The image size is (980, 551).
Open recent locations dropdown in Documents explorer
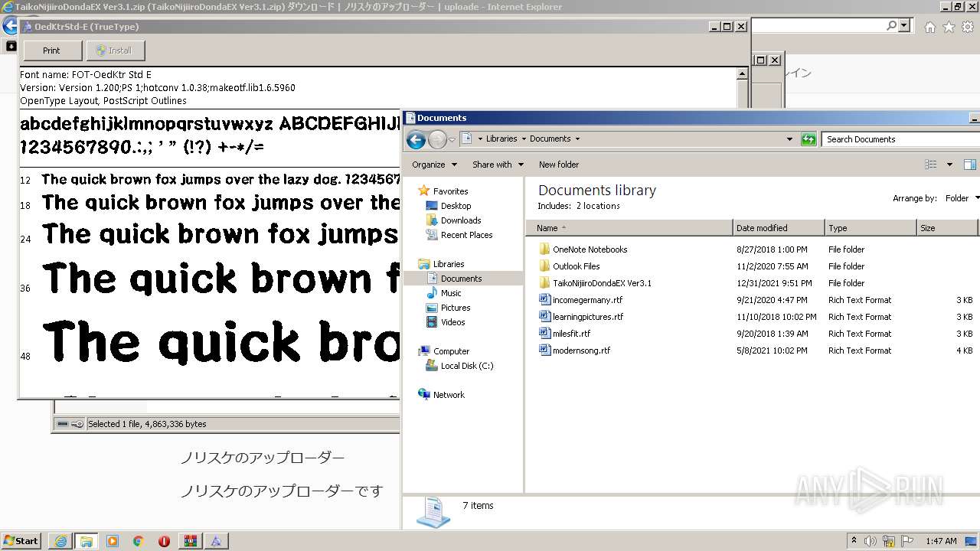coord(452,139)
